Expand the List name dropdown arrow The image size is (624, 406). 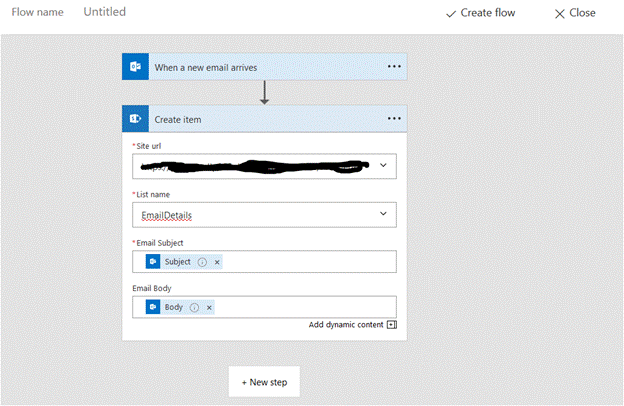pyautogui.click(x=383, y=214)
